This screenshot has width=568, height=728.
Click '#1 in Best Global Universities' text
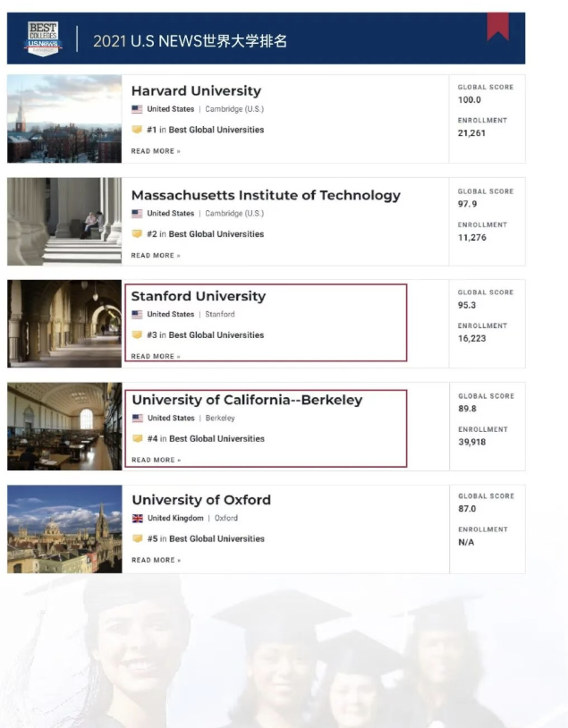tap(205, 130)
